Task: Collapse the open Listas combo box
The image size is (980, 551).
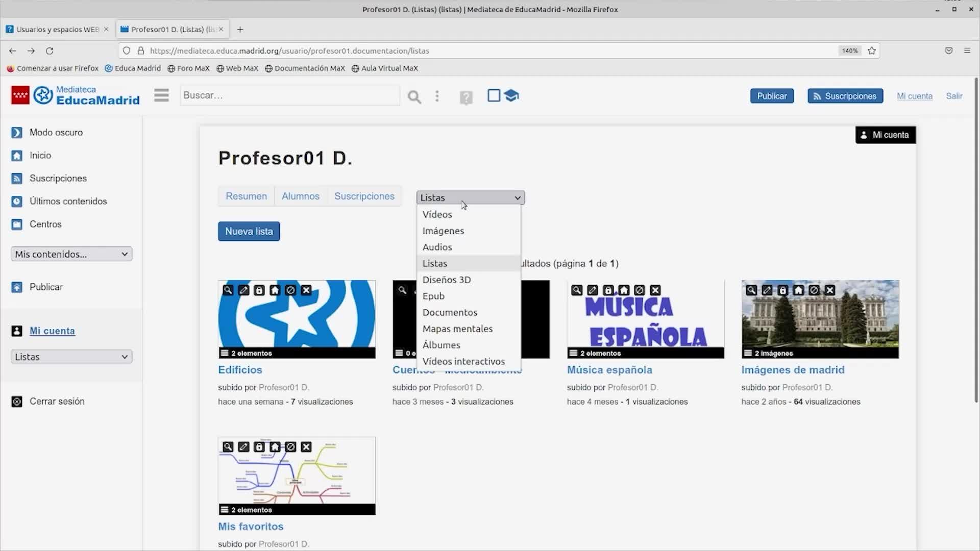Action: click(x=470, y=197)
